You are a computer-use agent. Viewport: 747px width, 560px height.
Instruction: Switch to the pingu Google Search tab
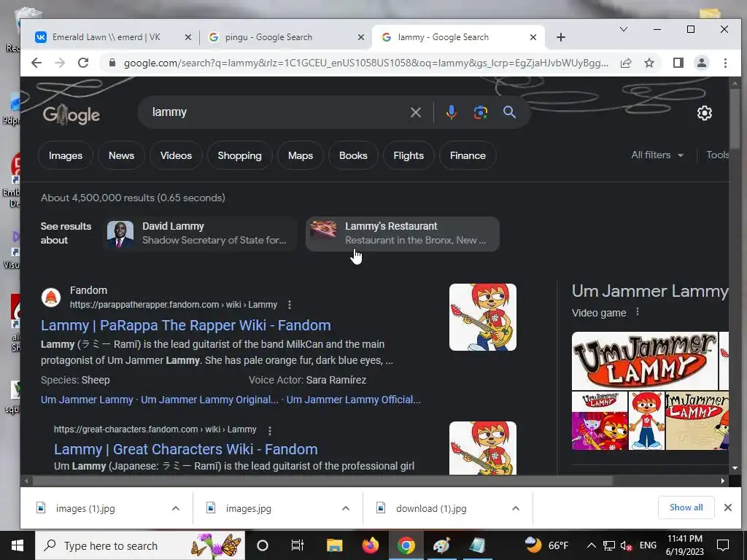point(281,37)
